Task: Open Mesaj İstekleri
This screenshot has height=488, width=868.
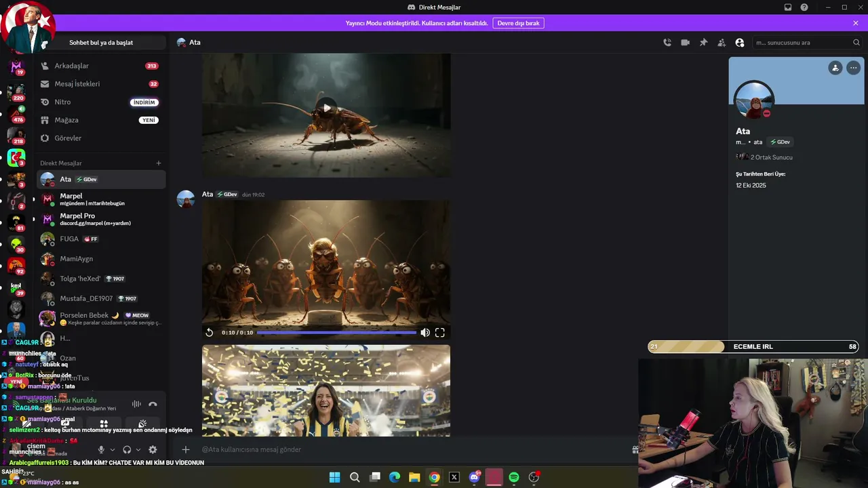Action: pos(101,84)
